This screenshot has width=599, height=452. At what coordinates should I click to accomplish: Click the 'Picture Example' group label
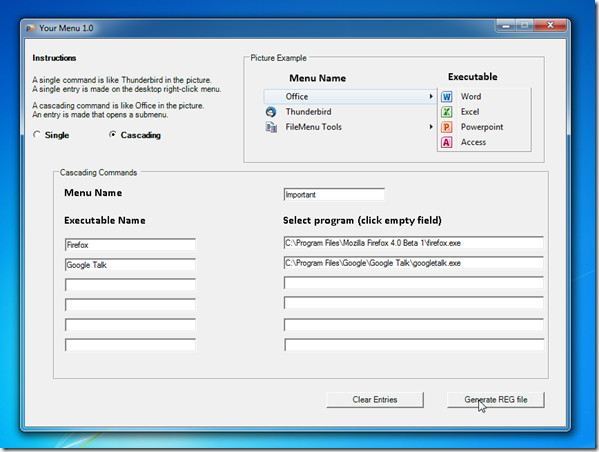pos(278,58)
